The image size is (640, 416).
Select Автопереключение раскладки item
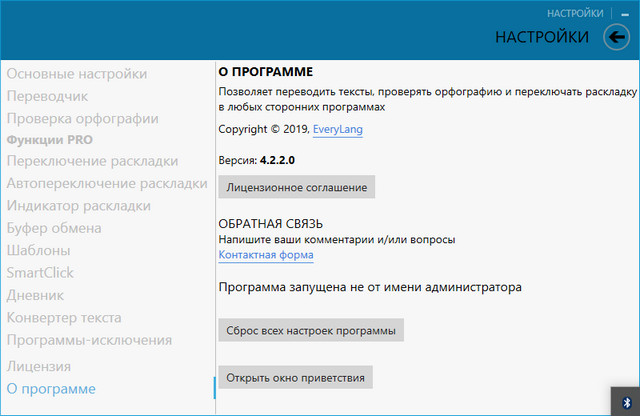(107, 184)
